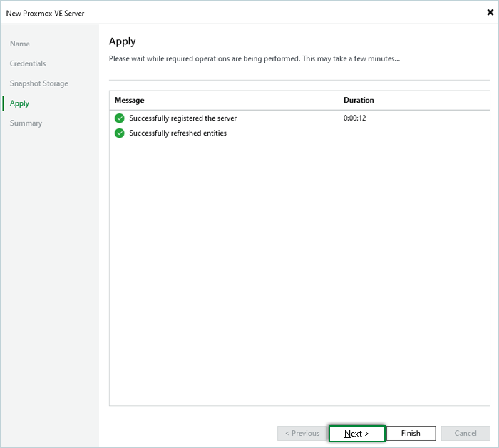Select the Apply step in sidebar
499x448 pixels.
[20, 103]
